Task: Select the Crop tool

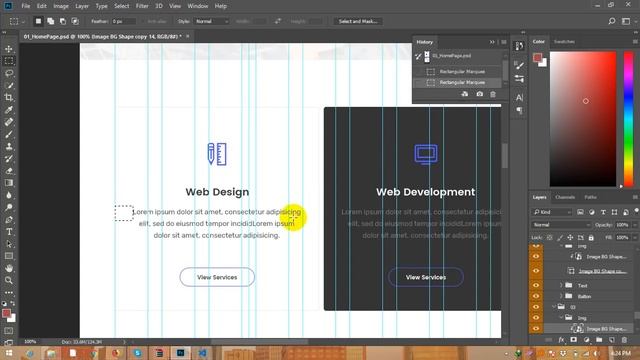Action: (9, 97)
